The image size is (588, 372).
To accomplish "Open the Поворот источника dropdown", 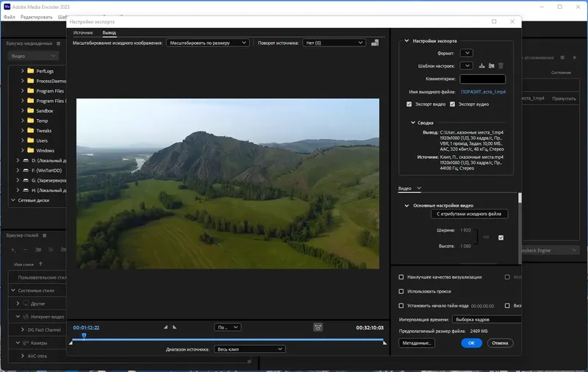I will pyautogui.click(x=335, y=43).
